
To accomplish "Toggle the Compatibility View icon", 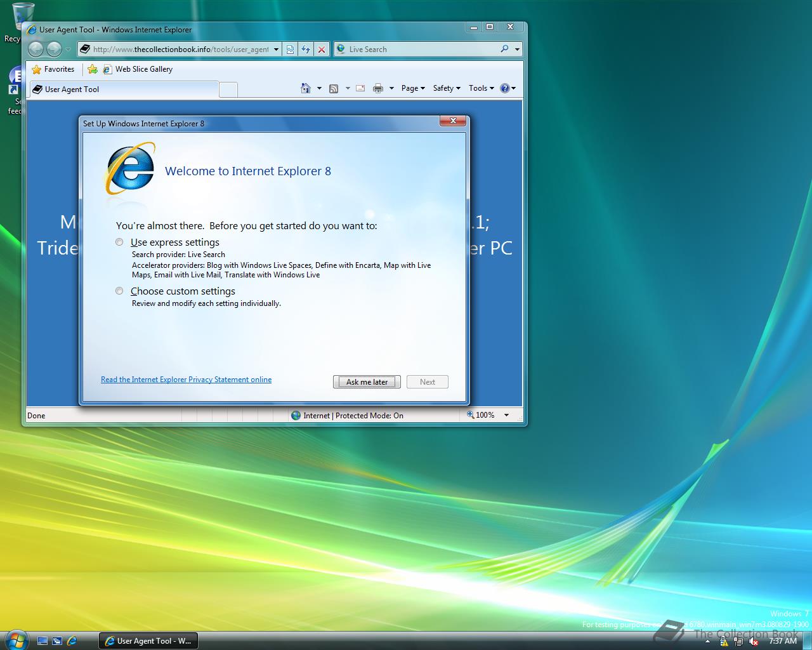I will [290, 50].
